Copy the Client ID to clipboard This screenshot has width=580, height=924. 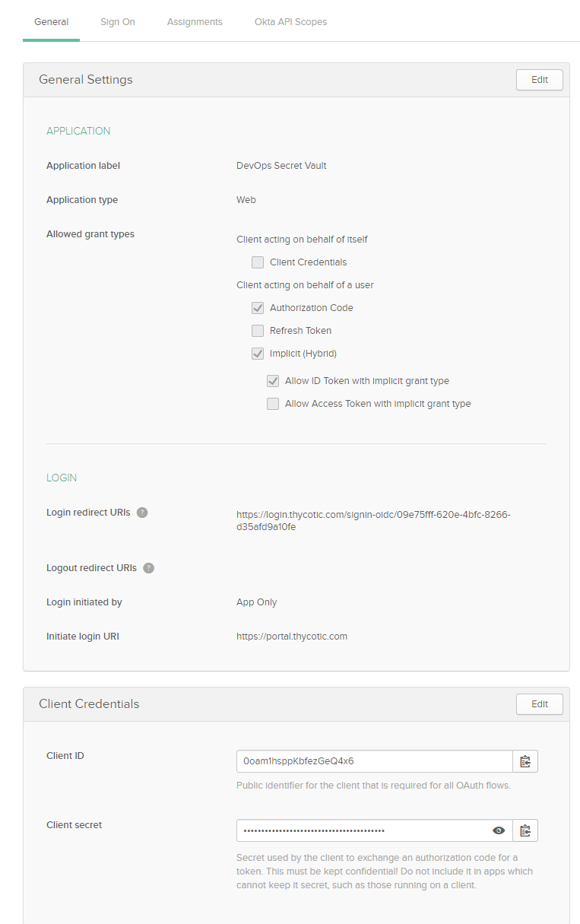(x=525, y=761)
